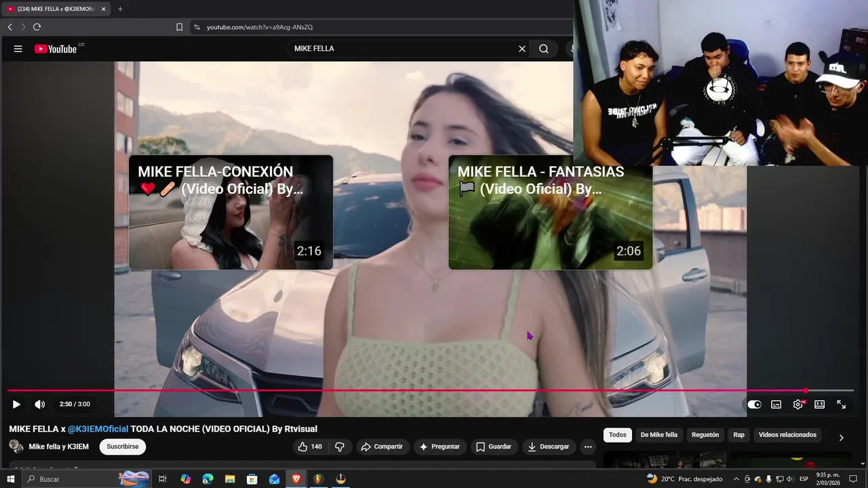Click the 2:50 / 3:00 time display
The height and width of the screenshot is (488, 868).
(x=75, y=405)
